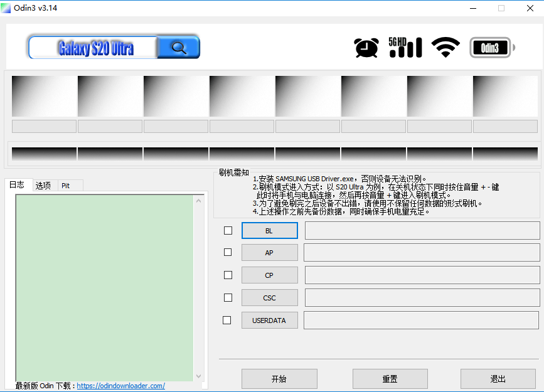Enable the BL checkbox
544x392 pixels.
pyautogui.click(x=227, y=230)
